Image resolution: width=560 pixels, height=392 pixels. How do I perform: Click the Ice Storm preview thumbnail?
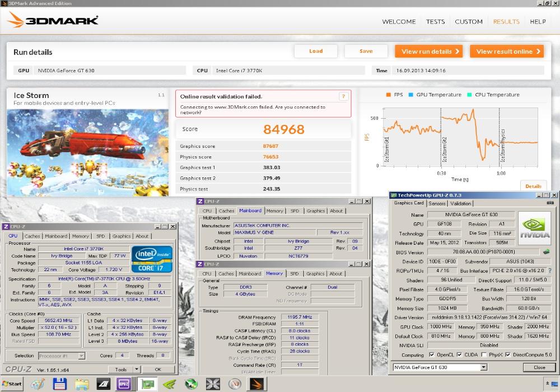coord(87,152)
